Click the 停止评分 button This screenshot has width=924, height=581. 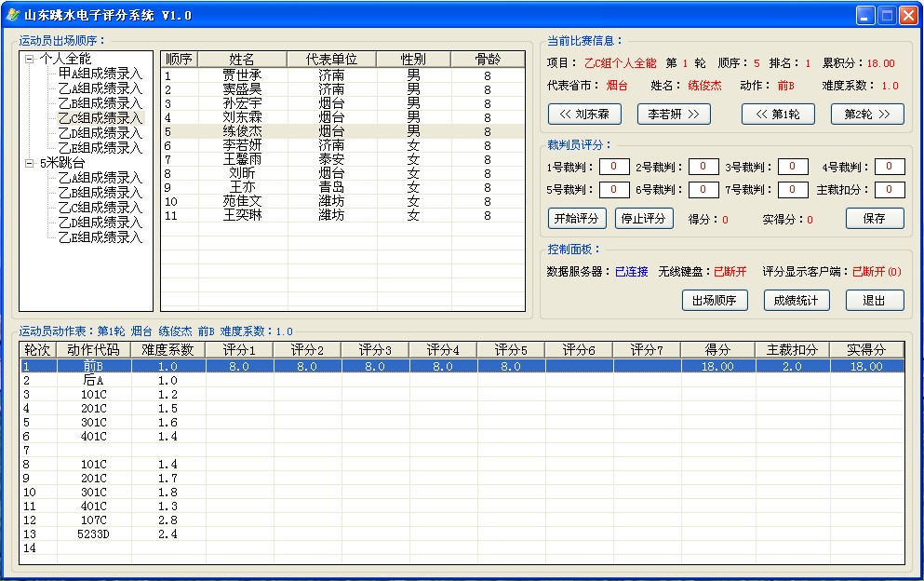(x=644, y=218)
